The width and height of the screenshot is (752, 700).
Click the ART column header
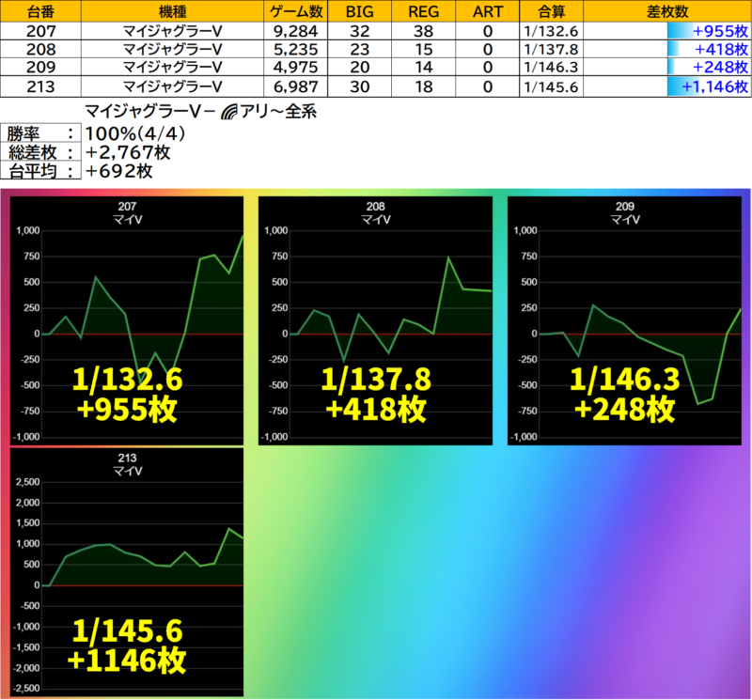coord(487,11)
